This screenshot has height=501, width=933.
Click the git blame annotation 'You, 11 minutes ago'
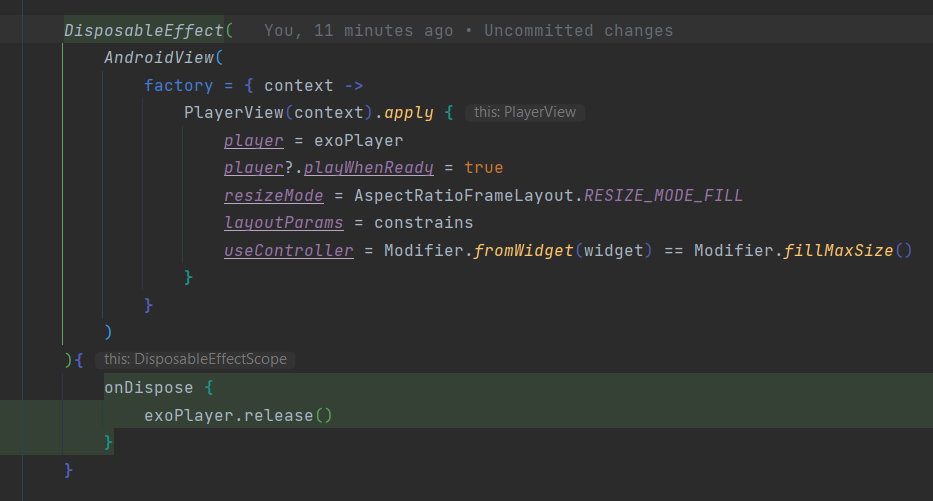click(x=358, y=30)
